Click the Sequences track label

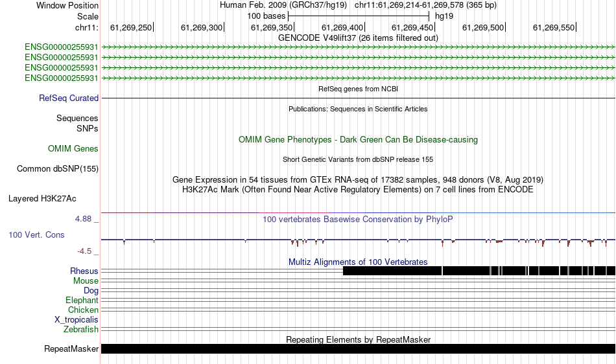(x=77, y=118)
